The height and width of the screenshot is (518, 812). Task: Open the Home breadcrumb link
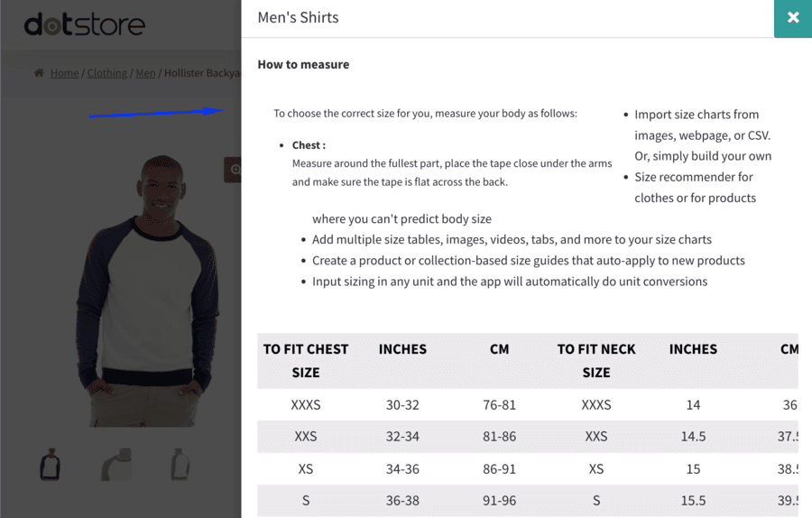tap(64, 73)
